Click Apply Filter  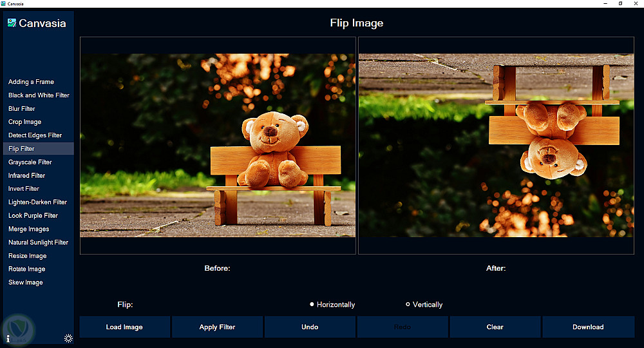217,327
